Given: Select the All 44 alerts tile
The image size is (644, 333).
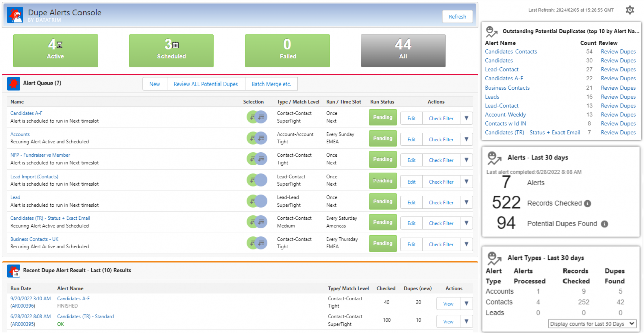Looking at the screenshot, I should [x=403, y=50].
